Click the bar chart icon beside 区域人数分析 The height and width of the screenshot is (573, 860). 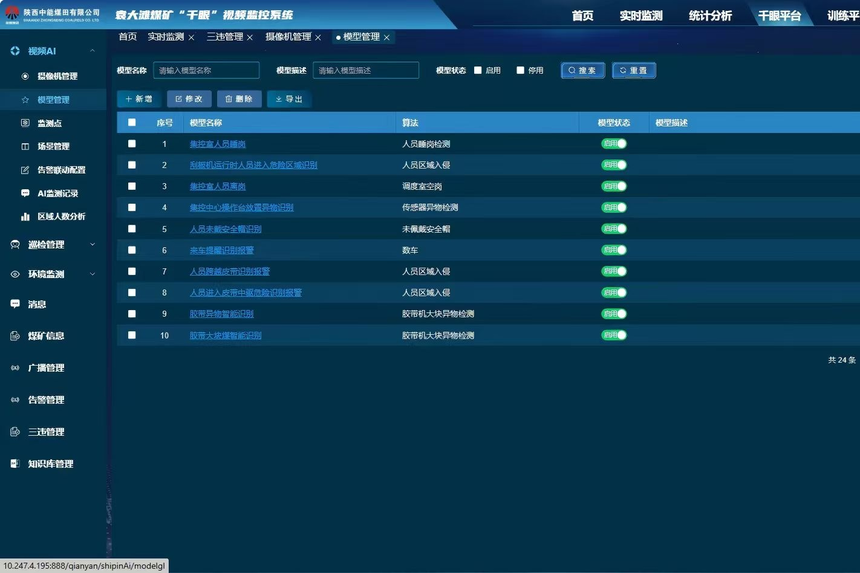pyautogui.click(x=25, y=217)
